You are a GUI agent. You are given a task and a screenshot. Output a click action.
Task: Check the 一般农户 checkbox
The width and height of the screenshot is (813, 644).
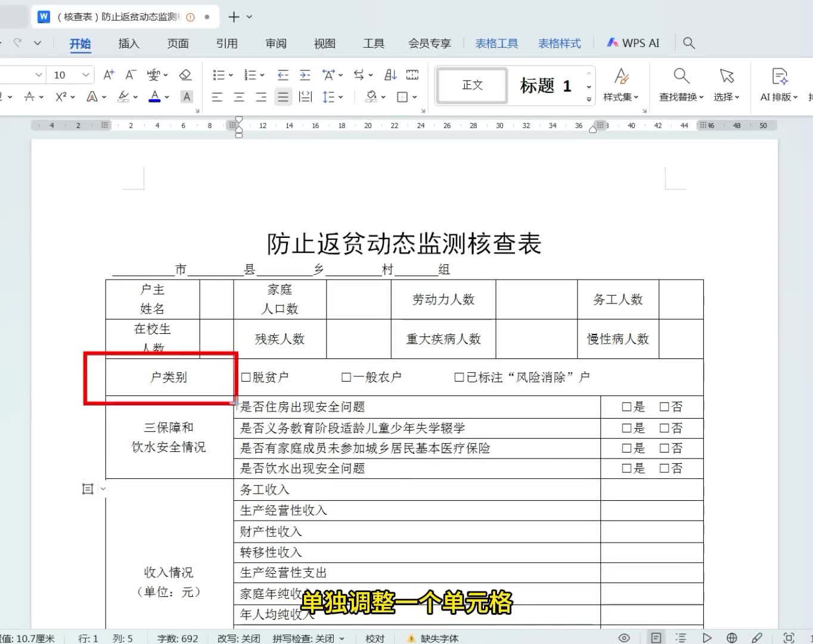coord(346,377)
